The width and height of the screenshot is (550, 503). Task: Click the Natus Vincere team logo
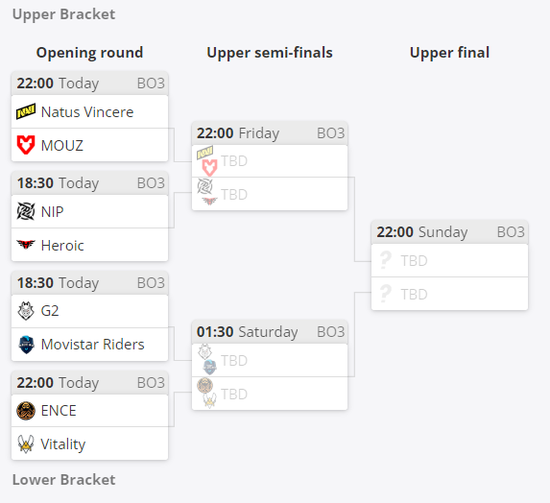point(26,112)
